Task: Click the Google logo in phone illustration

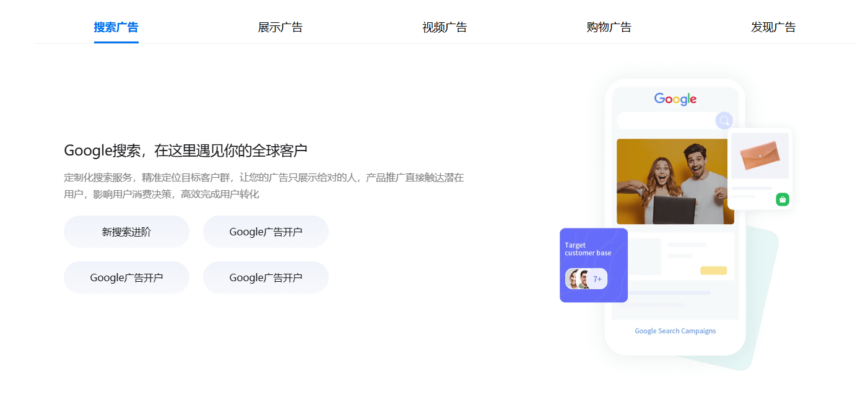Action: click(675, 99)
